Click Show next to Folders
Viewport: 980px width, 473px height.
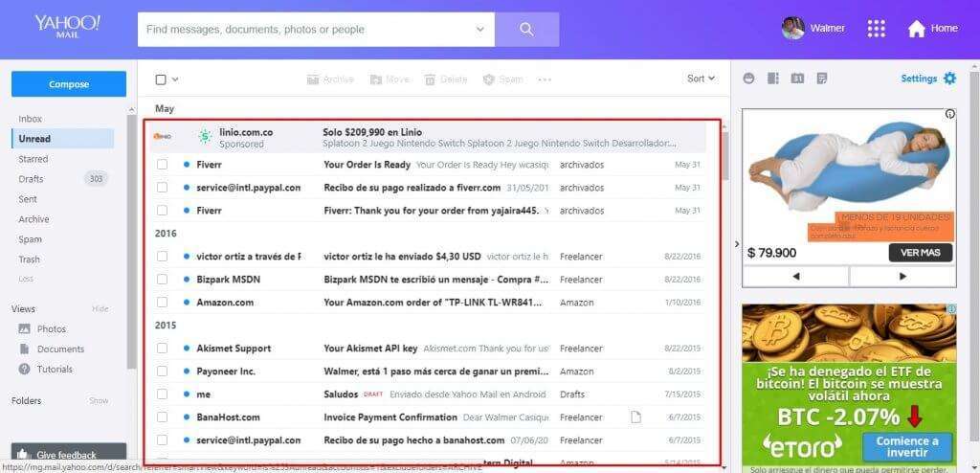coord(99,400)
